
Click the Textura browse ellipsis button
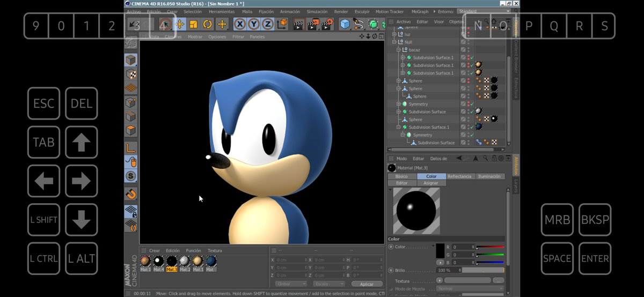(x=499, y=280)
